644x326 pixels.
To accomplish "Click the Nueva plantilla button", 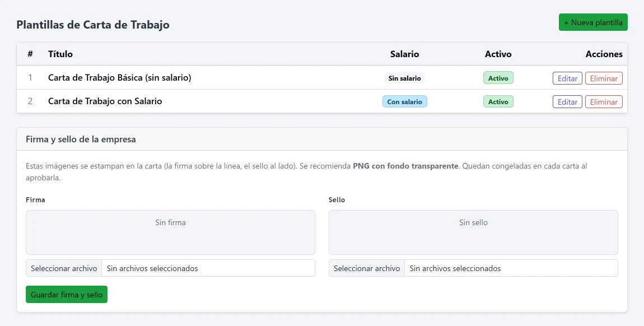I will 593,22.
